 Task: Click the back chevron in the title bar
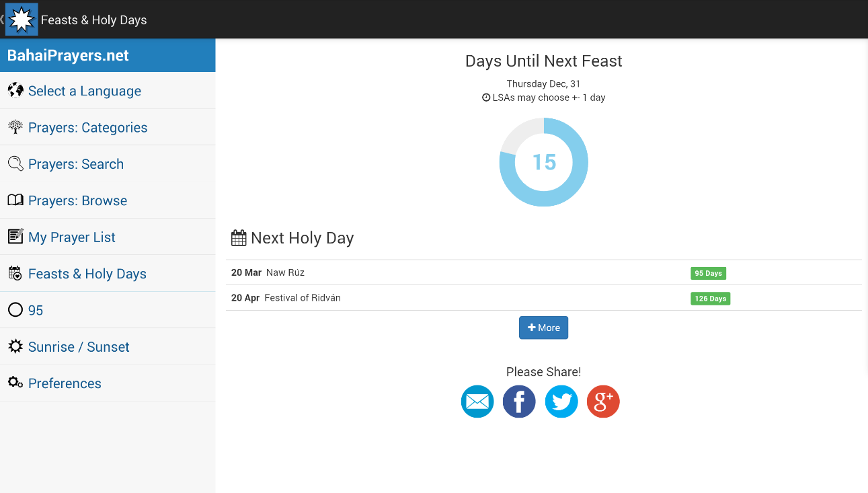[3, 20]
